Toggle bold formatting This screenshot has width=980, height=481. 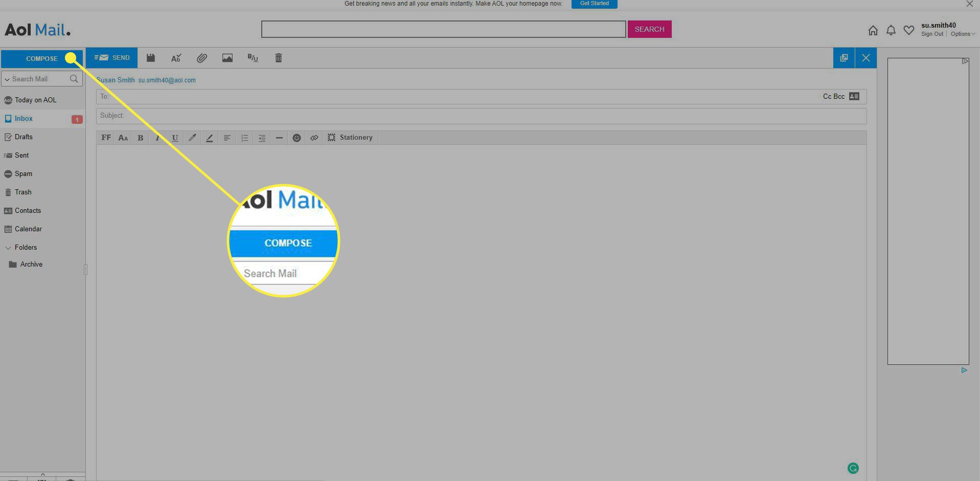[141, 138]
